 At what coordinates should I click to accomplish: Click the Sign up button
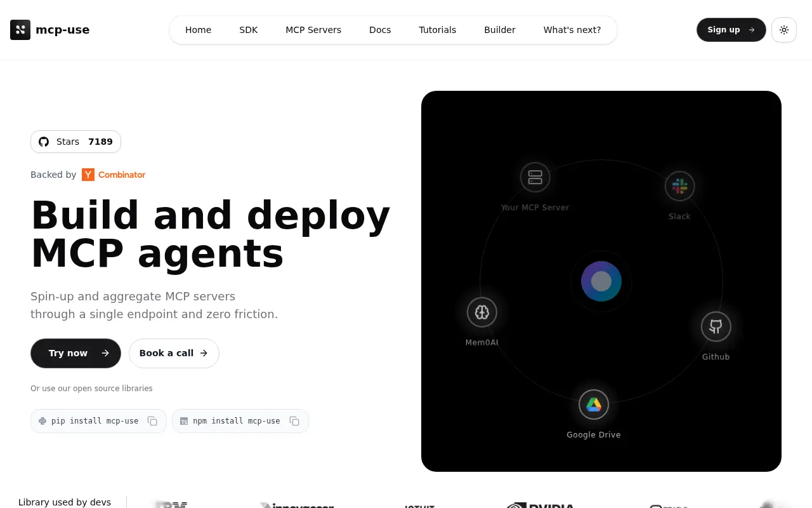click(731, 29)
